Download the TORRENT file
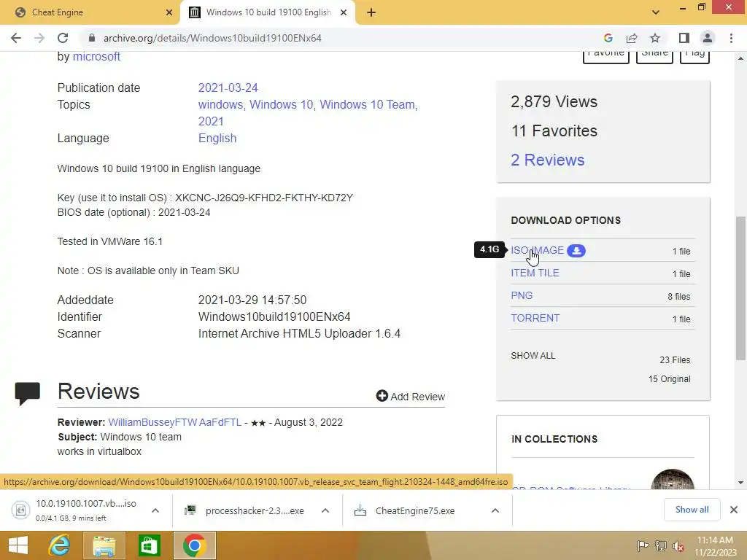This screenshot has width=747, height=560. [535, 318]
